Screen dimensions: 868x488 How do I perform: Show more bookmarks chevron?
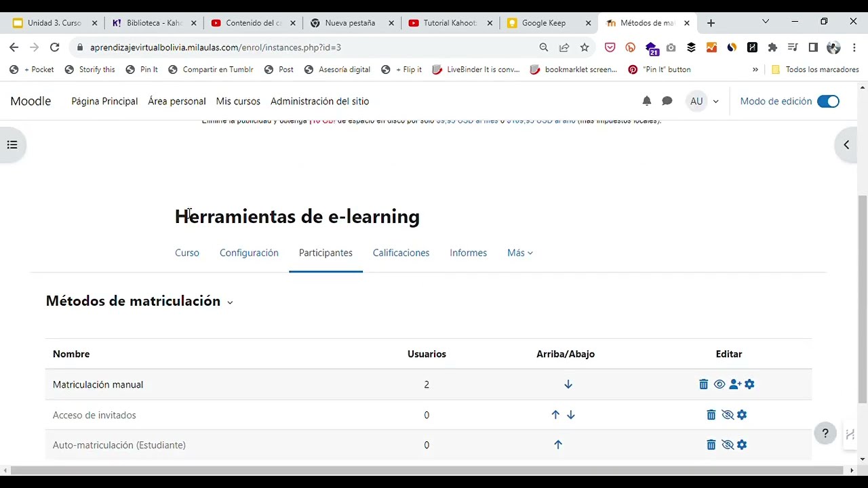click(x=755, y=69)
